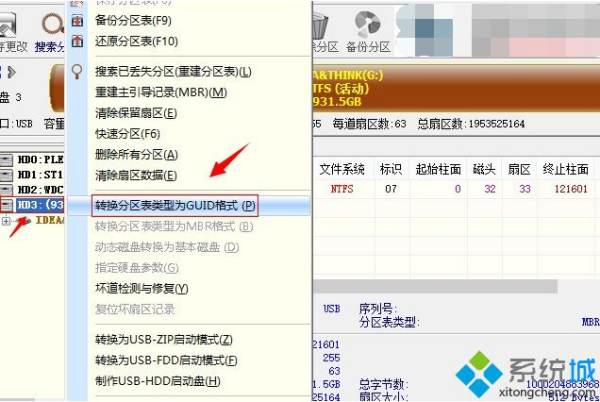This screenshot has height=402, width=600.
Task: Choose 还原分区表(F10) menu entry
Action: pyautogui.click(x=137, y=41)
